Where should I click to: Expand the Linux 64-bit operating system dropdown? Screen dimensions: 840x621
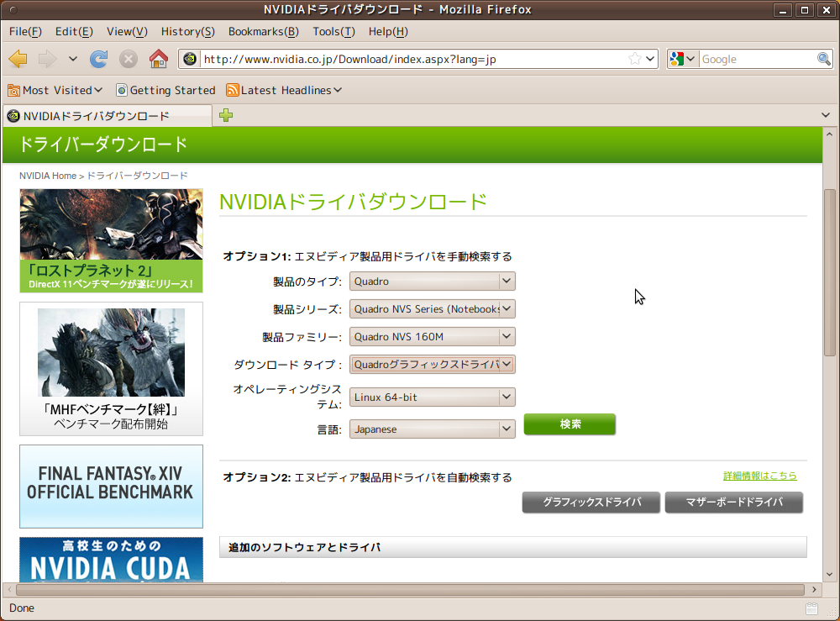(x=432, y=397)
